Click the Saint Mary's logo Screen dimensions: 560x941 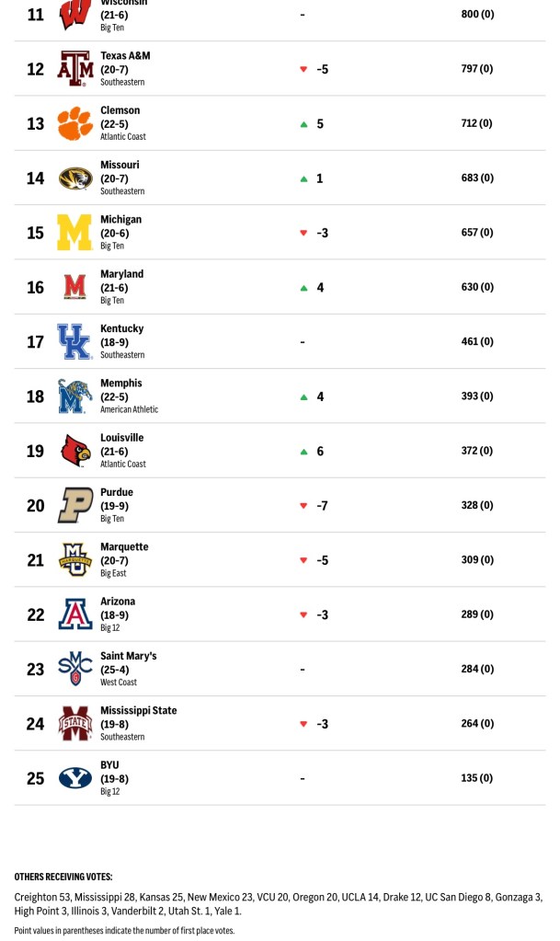coord(75,669)
